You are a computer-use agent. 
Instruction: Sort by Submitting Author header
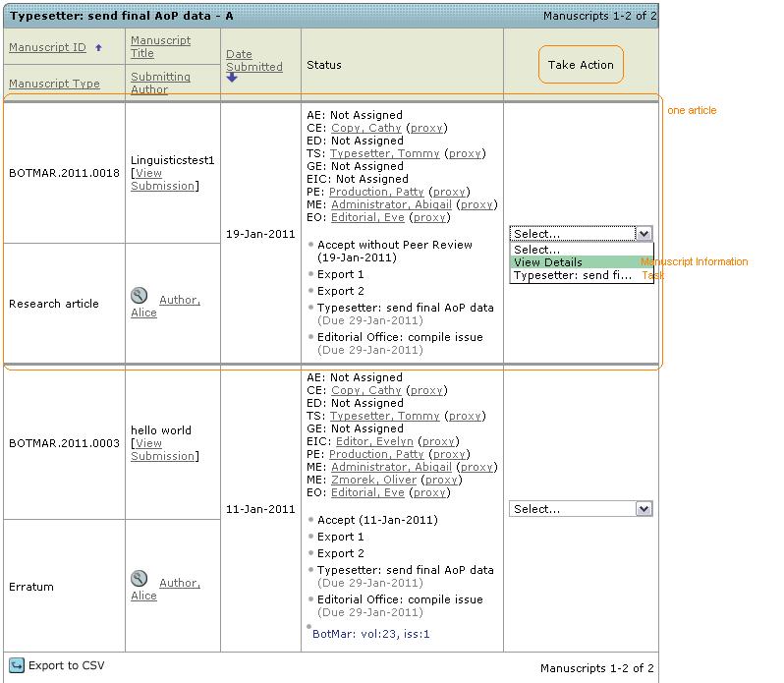160,83
